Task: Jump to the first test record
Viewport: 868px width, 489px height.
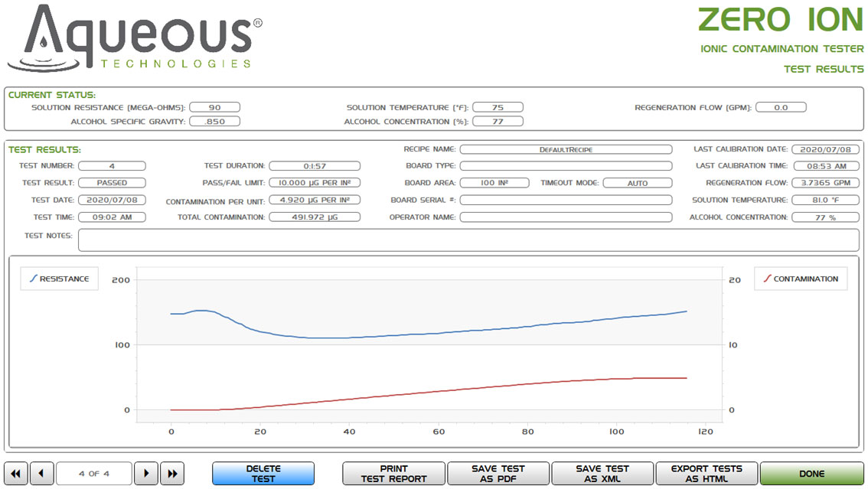Action: coord(15,474)
